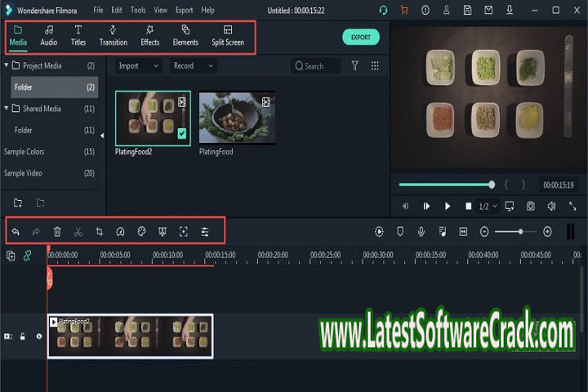Click the preview progress slider handle

click(492, 185)
